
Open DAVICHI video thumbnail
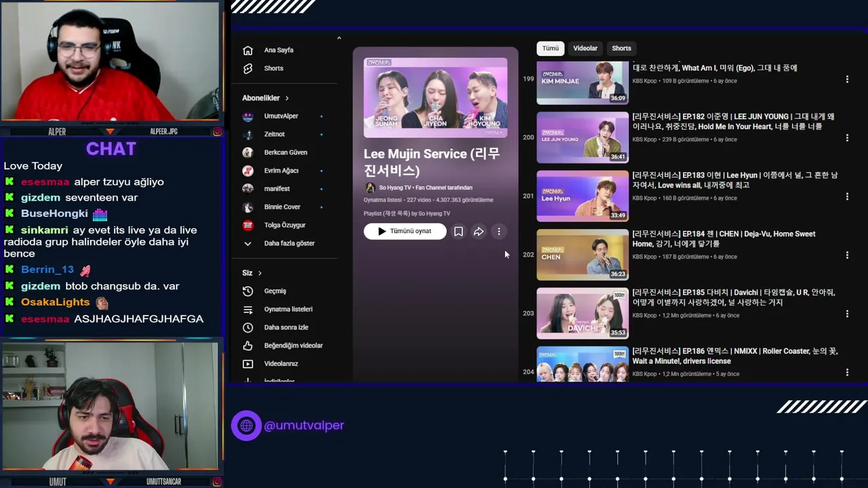(583, 313)
